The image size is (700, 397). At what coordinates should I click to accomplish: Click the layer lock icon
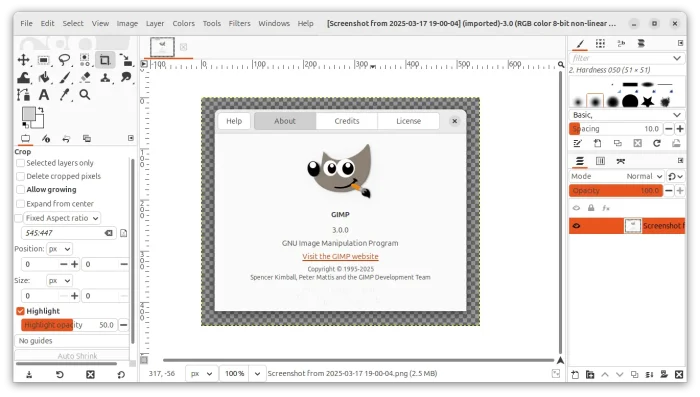591,208
